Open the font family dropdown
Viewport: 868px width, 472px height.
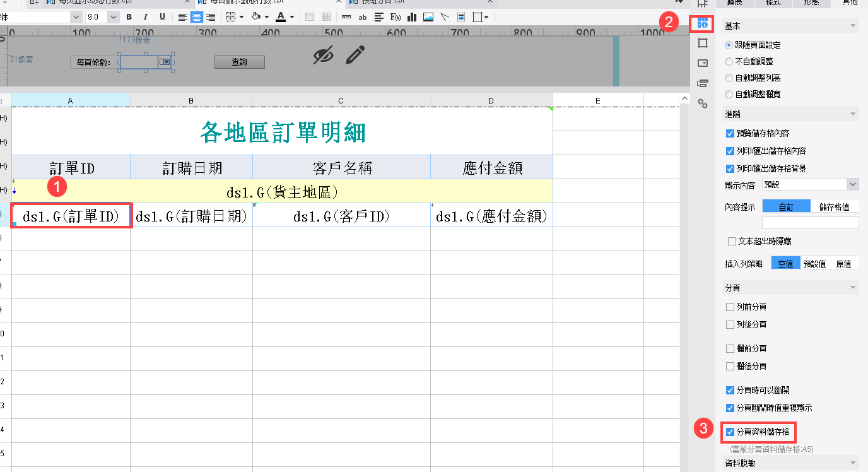76,17
